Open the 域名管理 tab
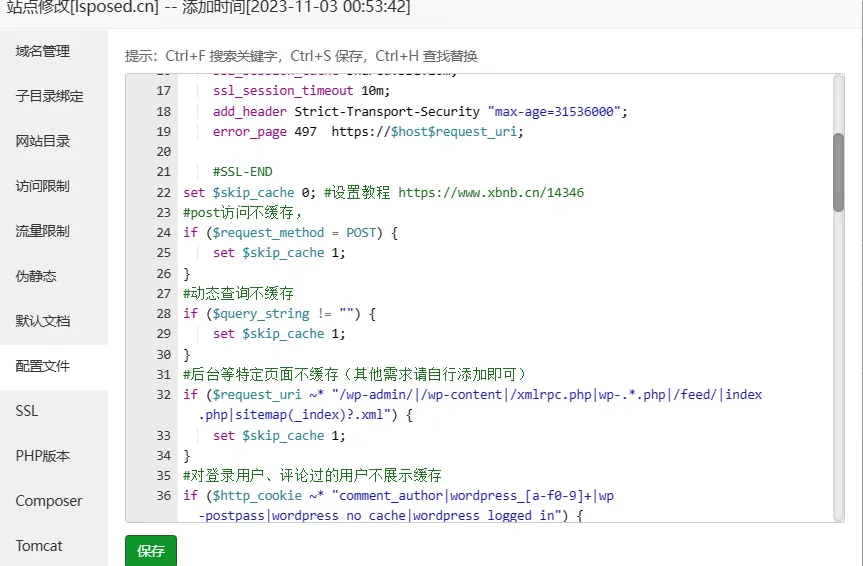 point(54,51)
